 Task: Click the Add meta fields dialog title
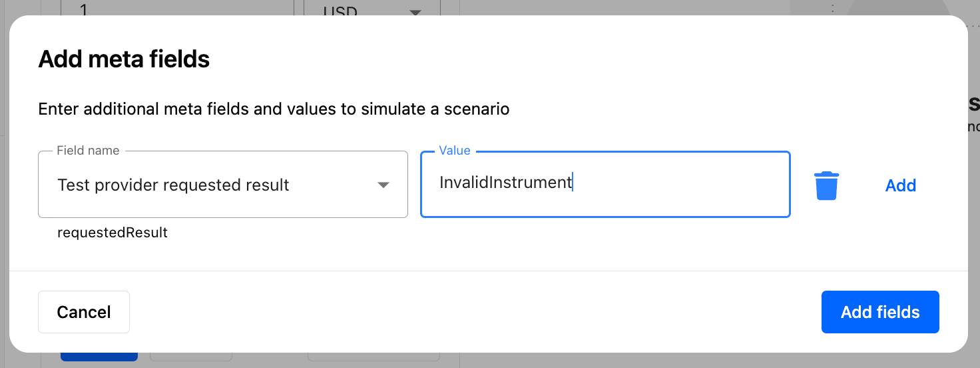(124, 59)
